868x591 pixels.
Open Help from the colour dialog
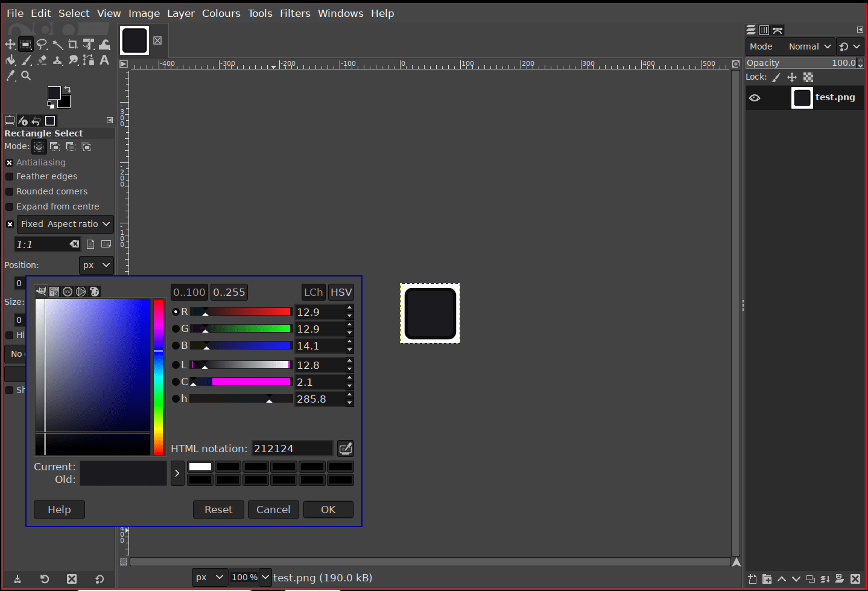coord(59,510)
